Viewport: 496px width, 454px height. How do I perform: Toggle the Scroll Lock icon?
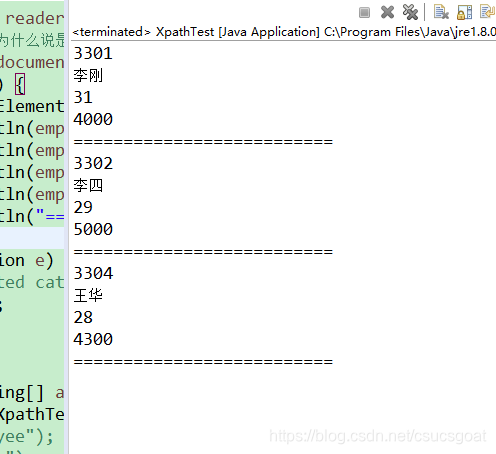pos(464,12)
